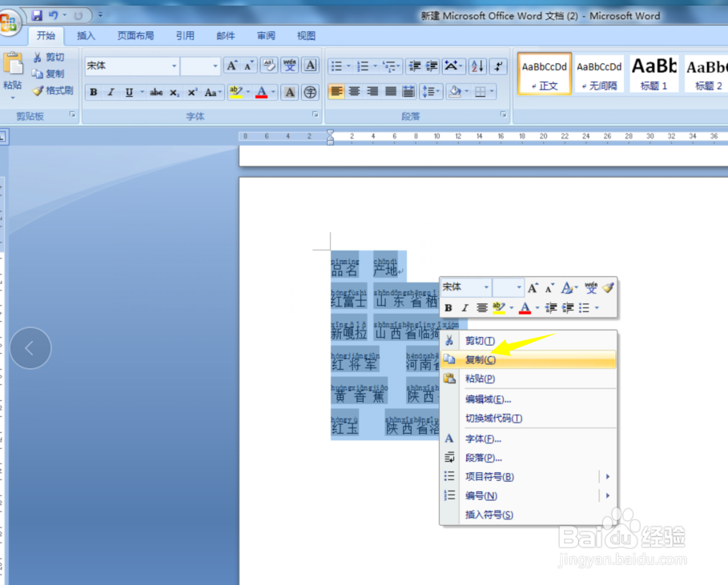Open 段落(P)... from context menu

click(x=529, y=458)
